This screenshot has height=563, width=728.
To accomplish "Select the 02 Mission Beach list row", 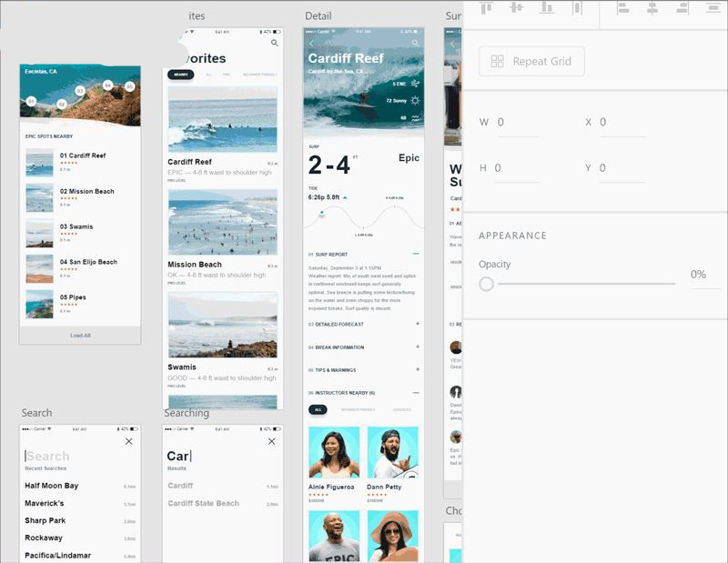I will (80, 197).
